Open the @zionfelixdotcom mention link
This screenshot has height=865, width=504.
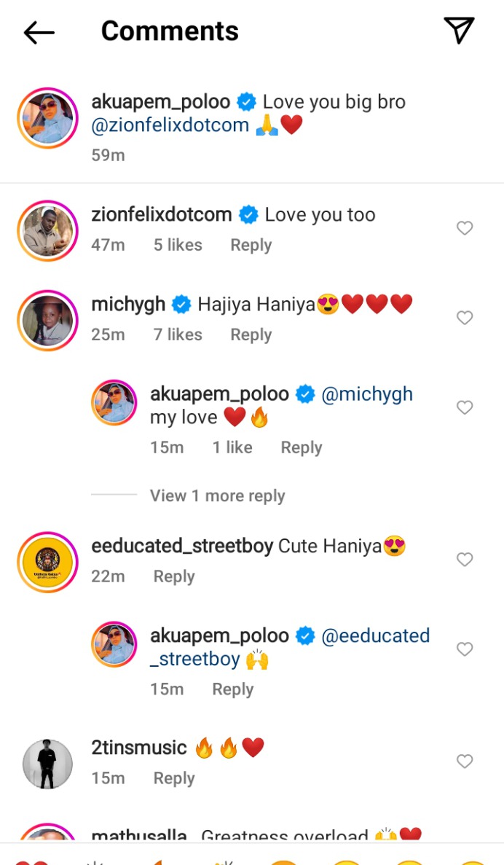(x=170, y=125)
